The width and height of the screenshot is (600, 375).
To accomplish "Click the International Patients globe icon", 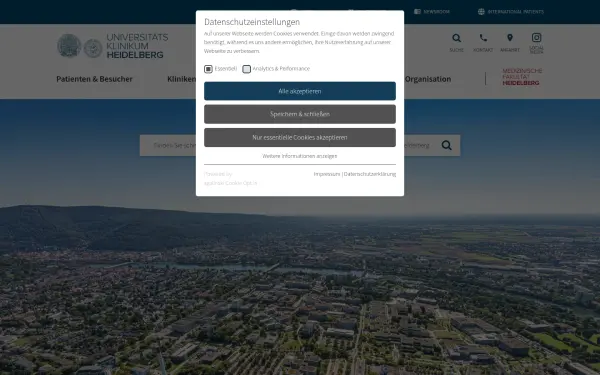I will [481, 11].
